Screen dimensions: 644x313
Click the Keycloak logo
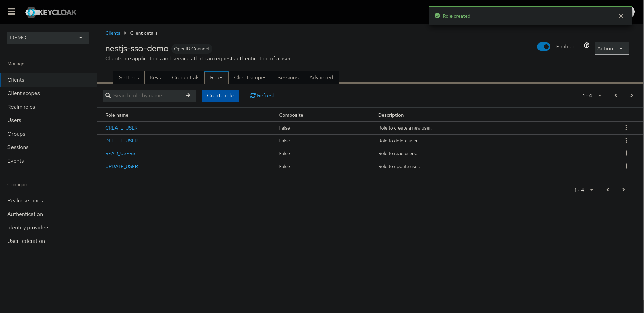(x=51, y=12)
